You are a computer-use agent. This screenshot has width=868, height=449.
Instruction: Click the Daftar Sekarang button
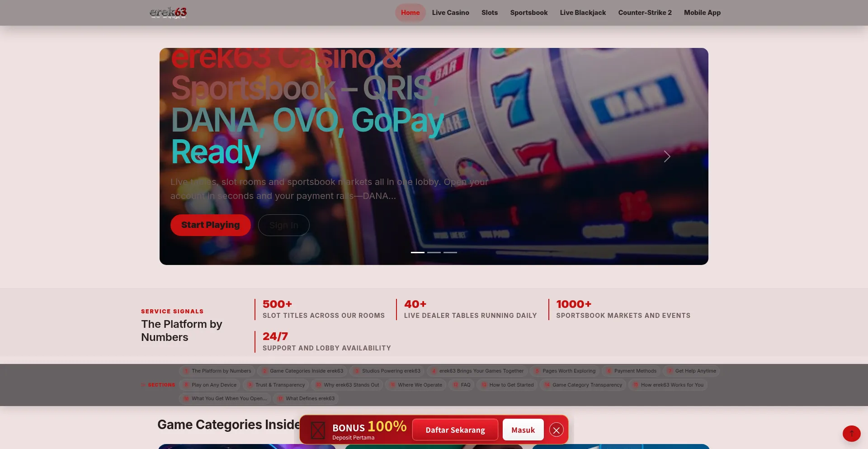click(455, 430)
